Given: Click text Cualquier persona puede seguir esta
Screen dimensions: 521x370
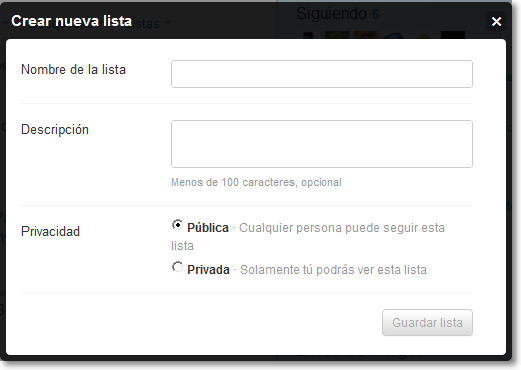Looking at the screenshot, I should tap(342, 228).
